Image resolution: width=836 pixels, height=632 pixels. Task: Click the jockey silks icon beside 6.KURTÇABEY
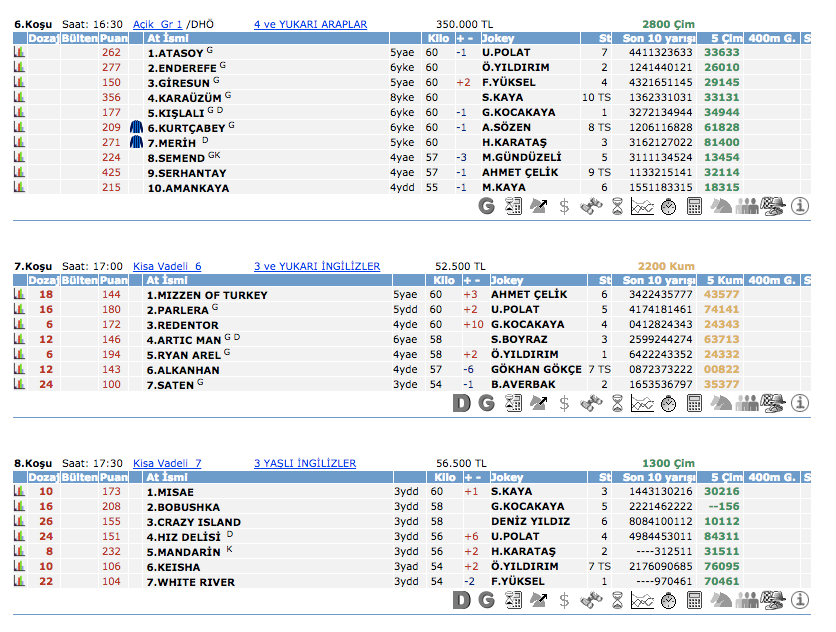(137, 127)
